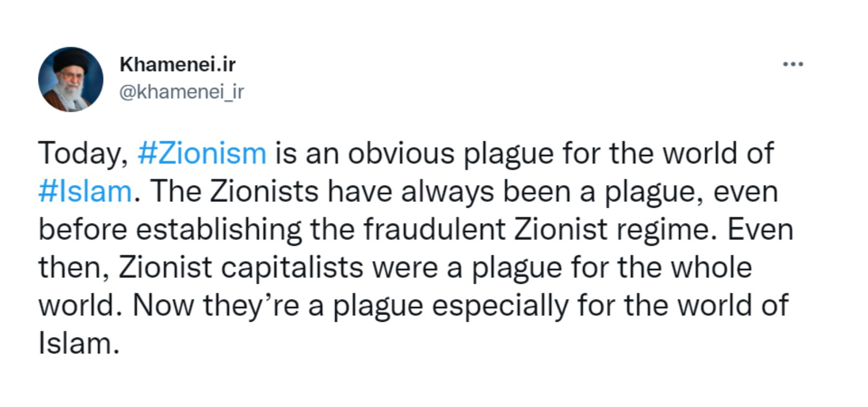The width and height of the screenshot is (868, 407).
Task: Click the Khamenei.ir profile avatar picture
Action: point(71,79)
